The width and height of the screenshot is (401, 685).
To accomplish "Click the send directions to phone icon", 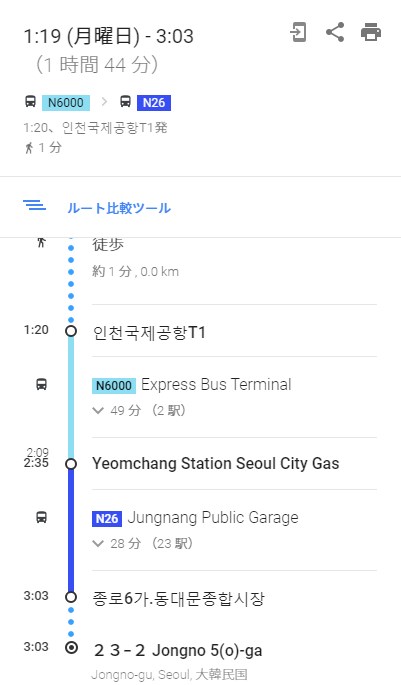I will 298,33.
